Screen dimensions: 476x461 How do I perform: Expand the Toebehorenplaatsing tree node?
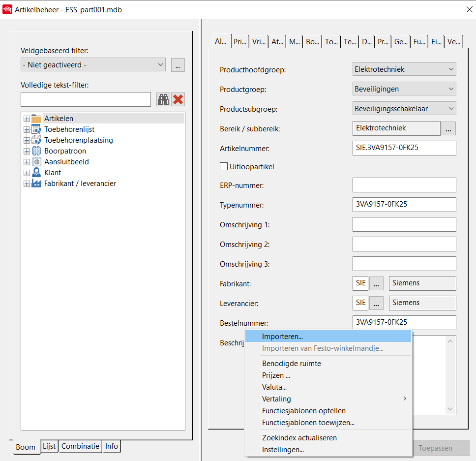(x=27, y=140)
